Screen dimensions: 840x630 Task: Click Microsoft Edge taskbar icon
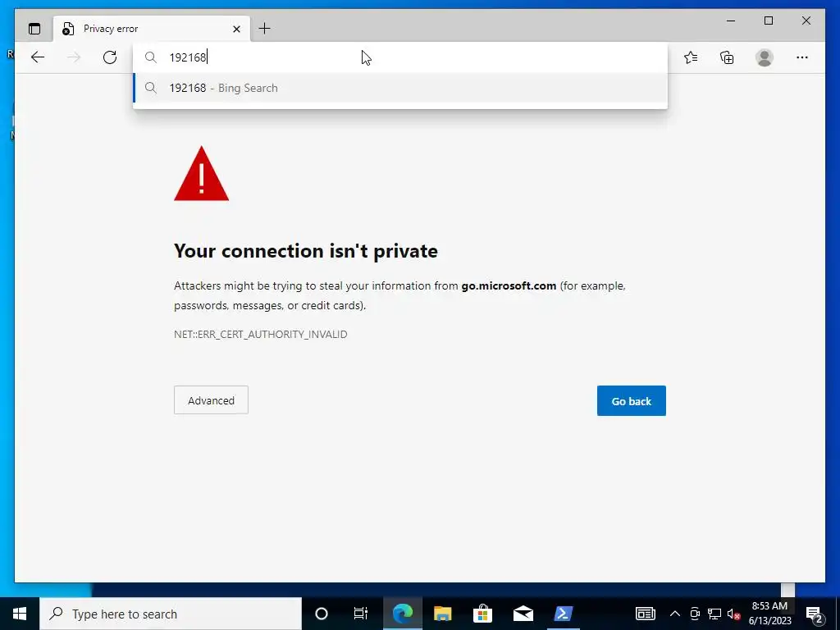coord(402,614)
